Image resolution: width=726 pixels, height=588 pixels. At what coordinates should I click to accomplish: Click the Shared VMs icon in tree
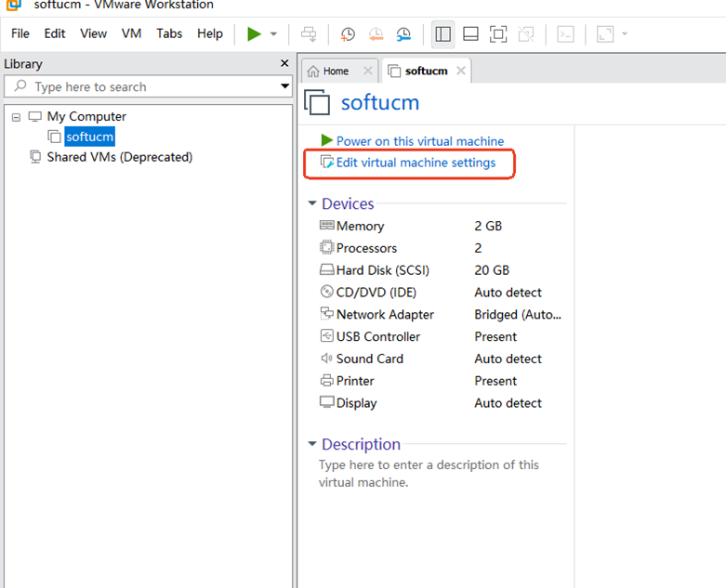click(35, 157)
